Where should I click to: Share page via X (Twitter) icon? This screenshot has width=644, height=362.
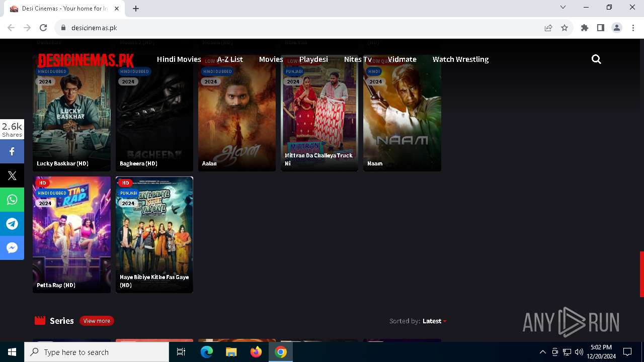pyautogui.click(x=12, y=175)
